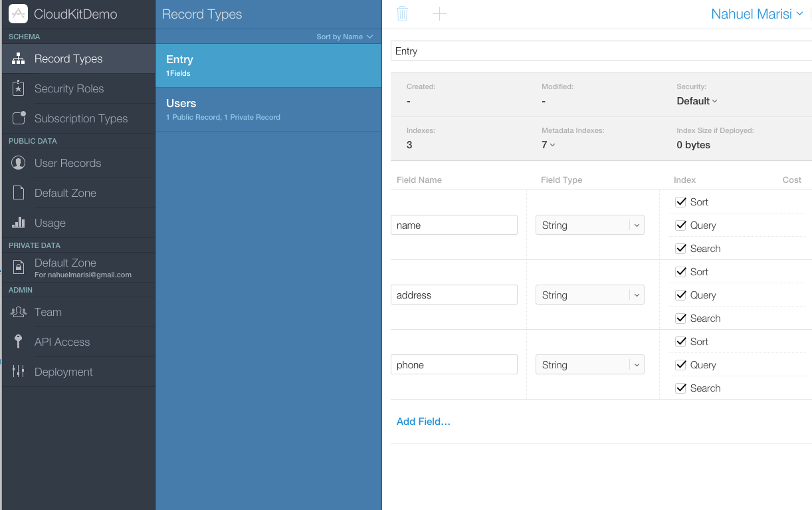Click the Record Types panel heading

click(x=202, y=14)
